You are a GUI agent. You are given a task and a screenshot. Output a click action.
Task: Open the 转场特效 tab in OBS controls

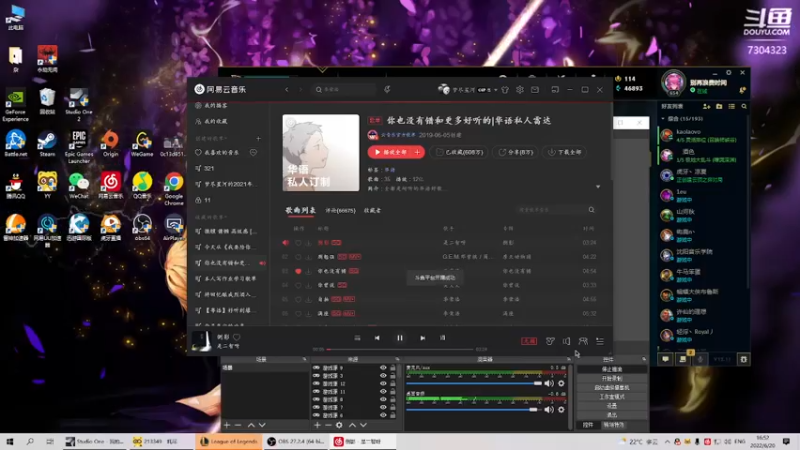613,424
